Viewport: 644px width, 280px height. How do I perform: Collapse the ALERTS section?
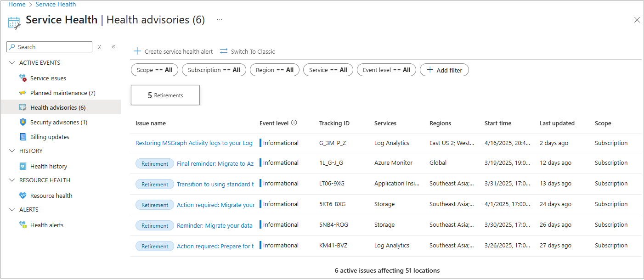(12, 210)
